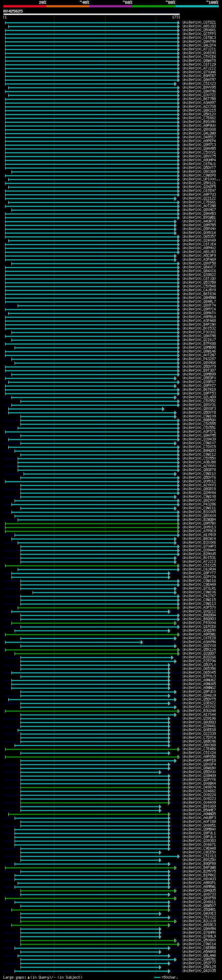Click the AV425625 query label

[x=13, y=11]
